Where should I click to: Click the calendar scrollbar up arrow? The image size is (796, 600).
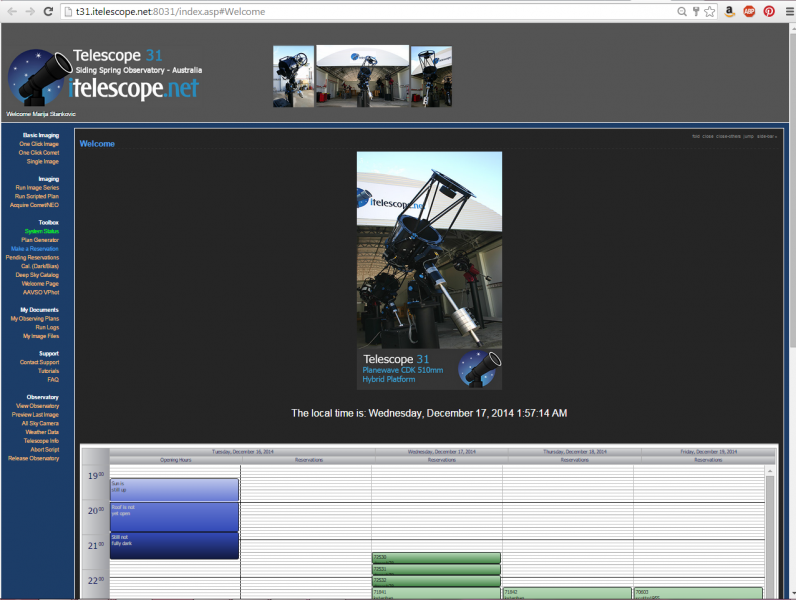[770, 472]
